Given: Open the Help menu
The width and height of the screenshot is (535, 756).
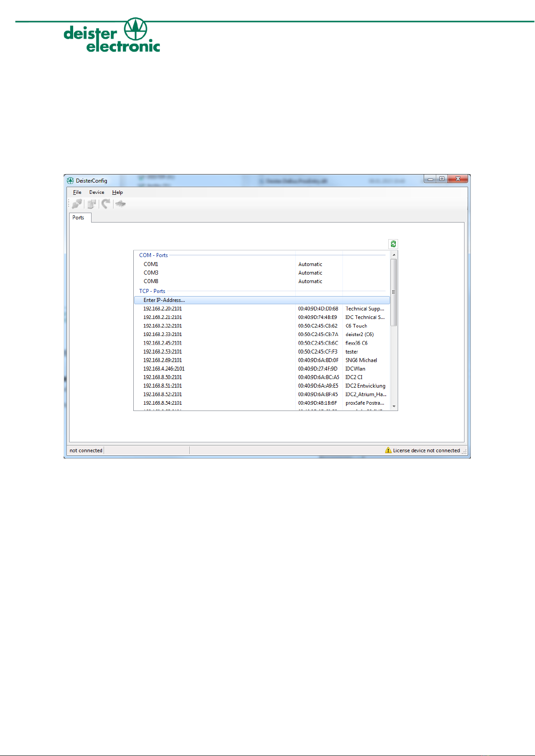Looking at the screenshot, I should click(x=118, y=192).
